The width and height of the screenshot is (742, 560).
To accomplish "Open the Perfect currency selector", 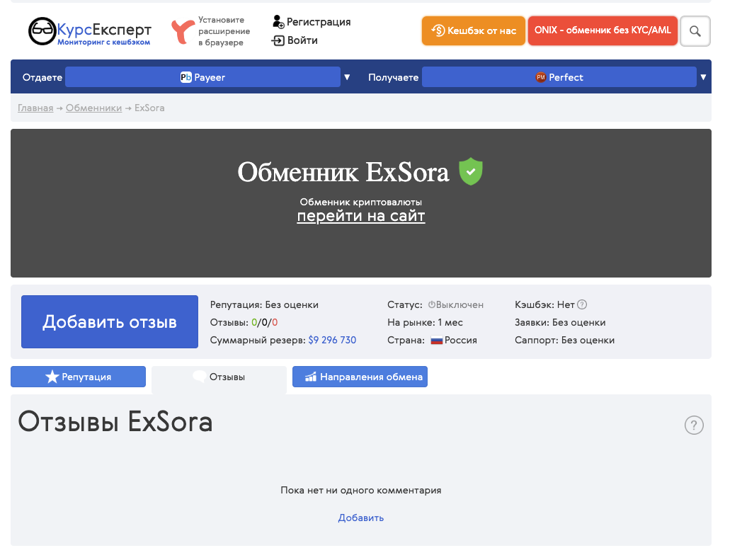I will pyautogui.click(x=559, y=77).
